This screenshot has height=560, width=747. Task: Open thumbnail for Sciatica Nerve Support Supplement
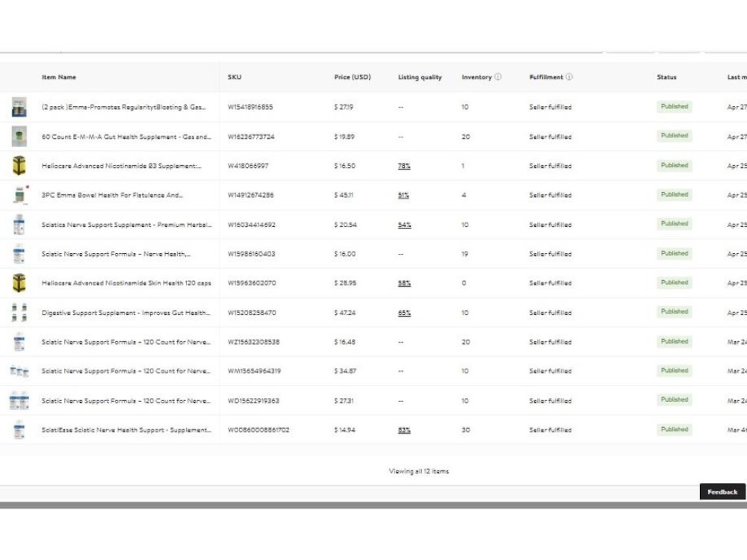click(19, 225)
